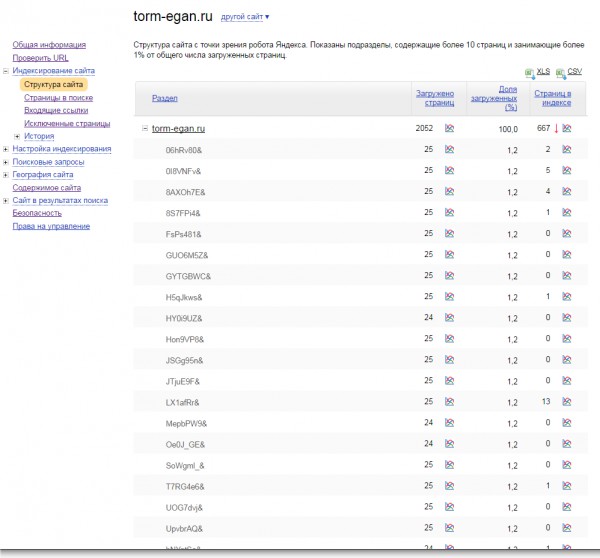
Task: Collapse the Индексирование сайта tree section
Action: (6, 71)
